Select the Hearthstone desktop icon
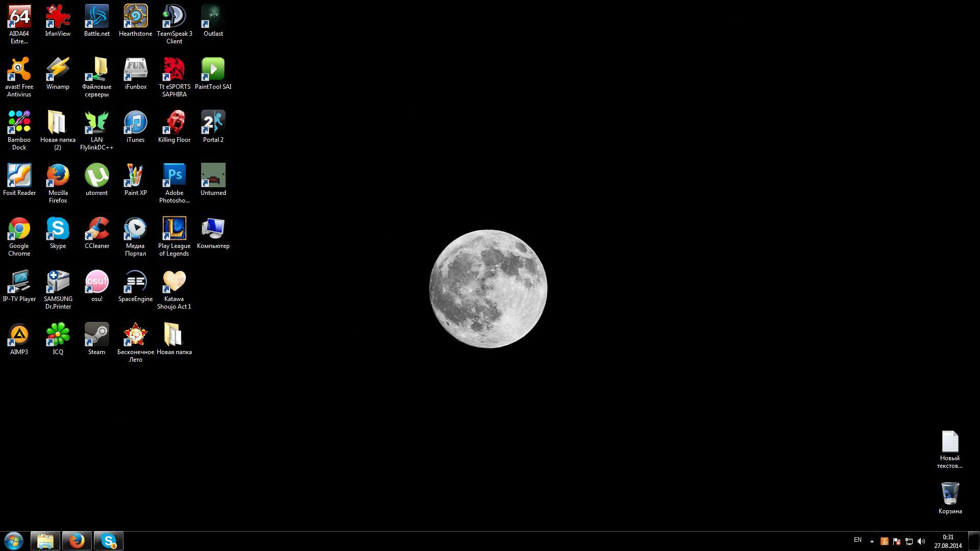Screen dimensions: 980x551 click(135, 17)
